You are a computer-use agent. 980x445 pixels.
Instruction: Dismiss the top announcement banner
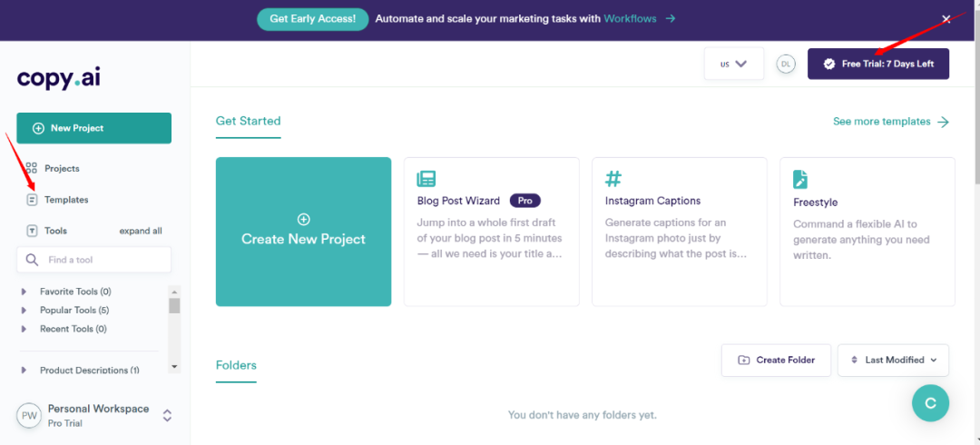coord(946,18)
